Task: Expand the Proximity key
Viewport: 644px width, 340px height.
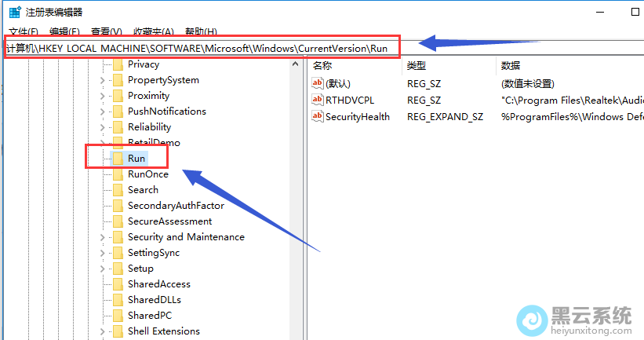Action: [x=102, y=97]
